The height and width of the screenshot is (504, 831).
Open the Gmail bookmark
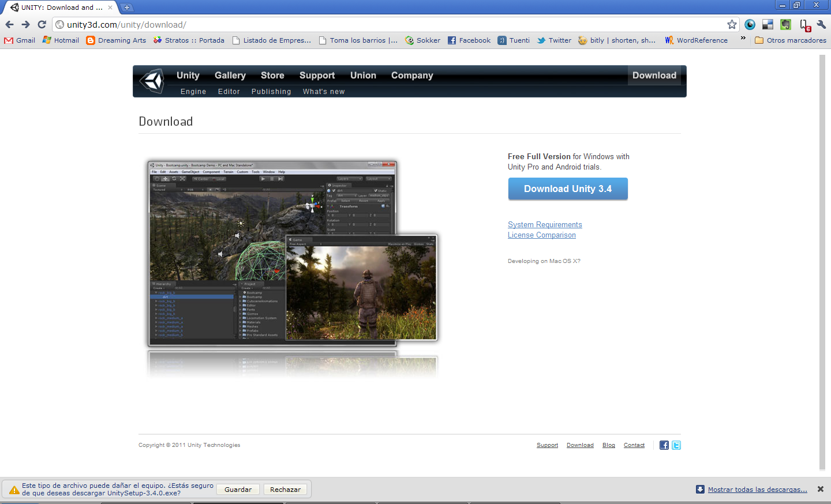[20, 40]
